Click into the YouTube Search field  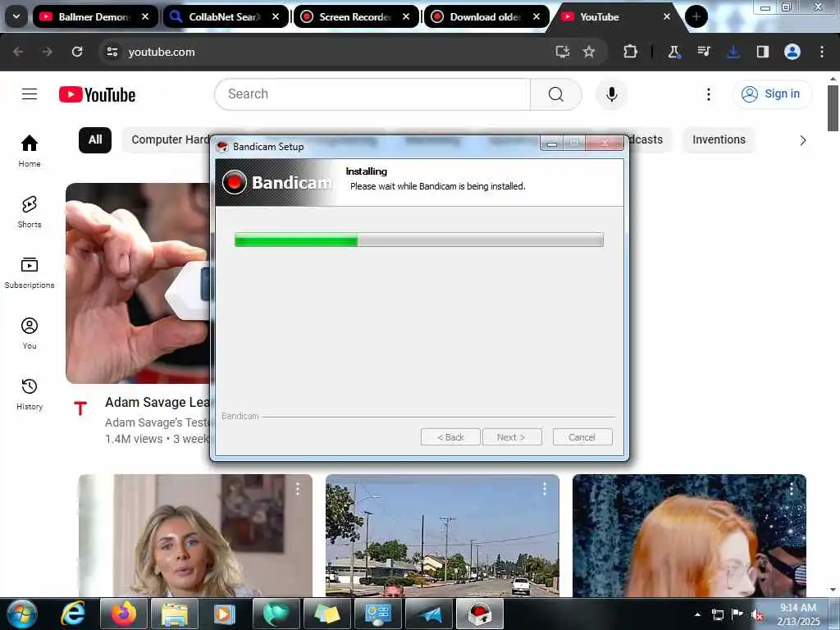pyautogui.click(x=372, y=94)
